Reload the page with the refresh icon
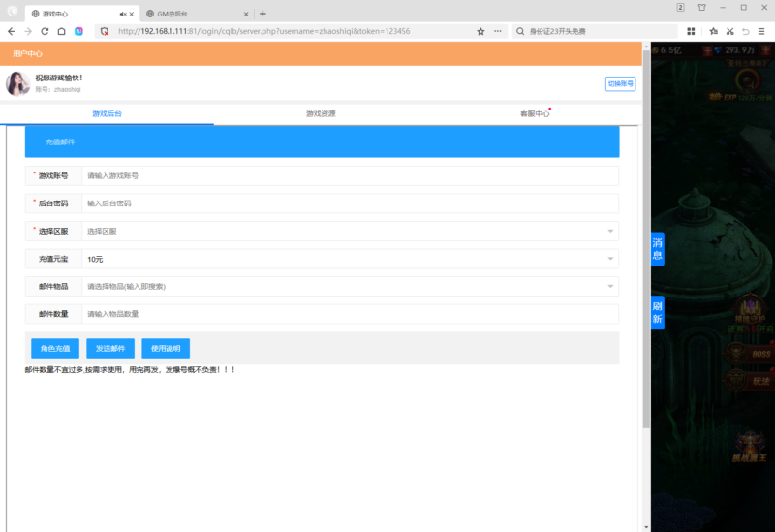775x532 pixels. (x=45, y=31)
